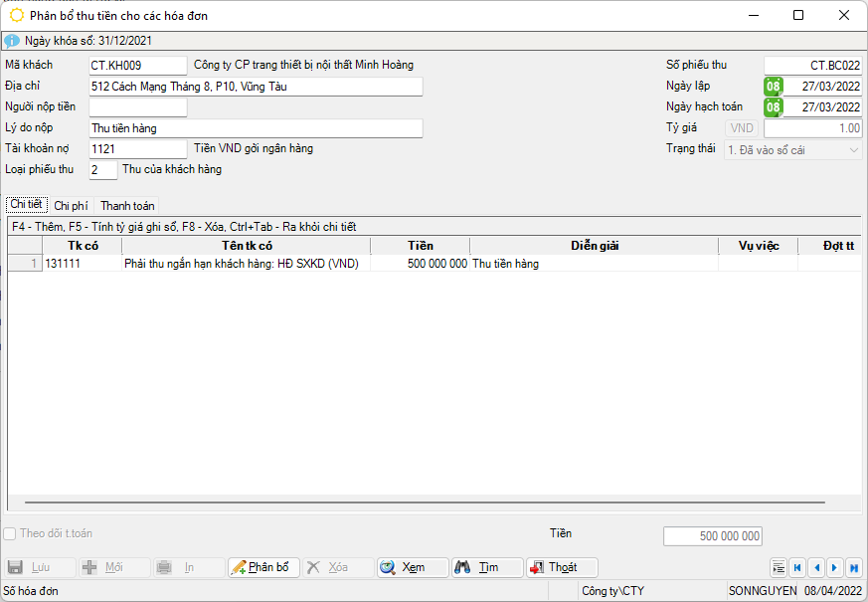Switch to the Chi phí tab
The width and height of the screenshot is (868, 602).
[x=72, y=206]
